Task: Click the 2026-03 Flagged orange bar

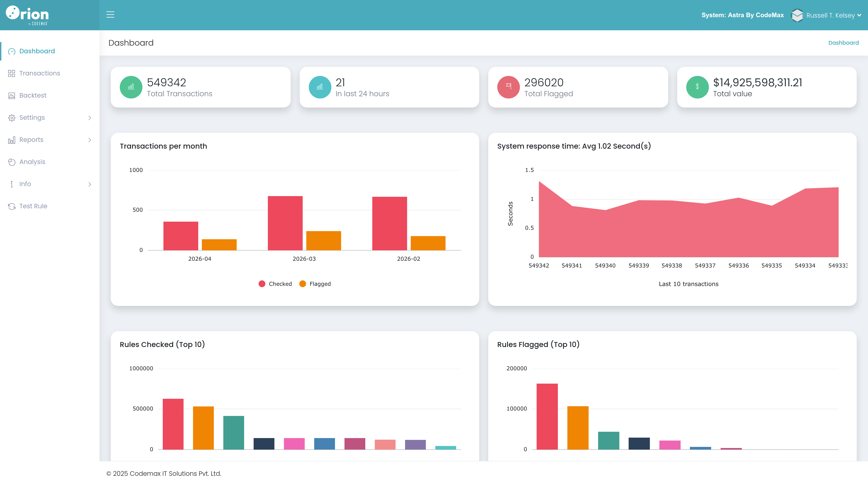Action: pyautogui.click(x=324, y=241)
